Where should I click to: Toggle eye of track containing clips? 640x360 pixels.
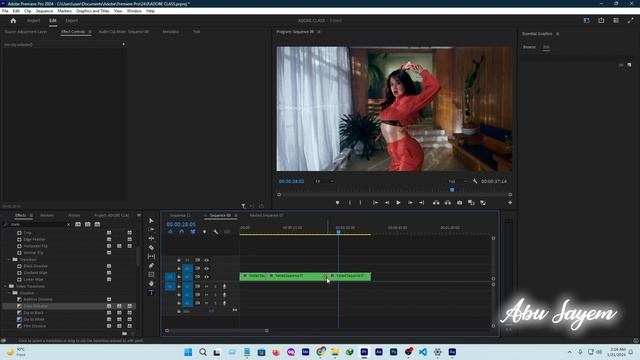[207, 277]
